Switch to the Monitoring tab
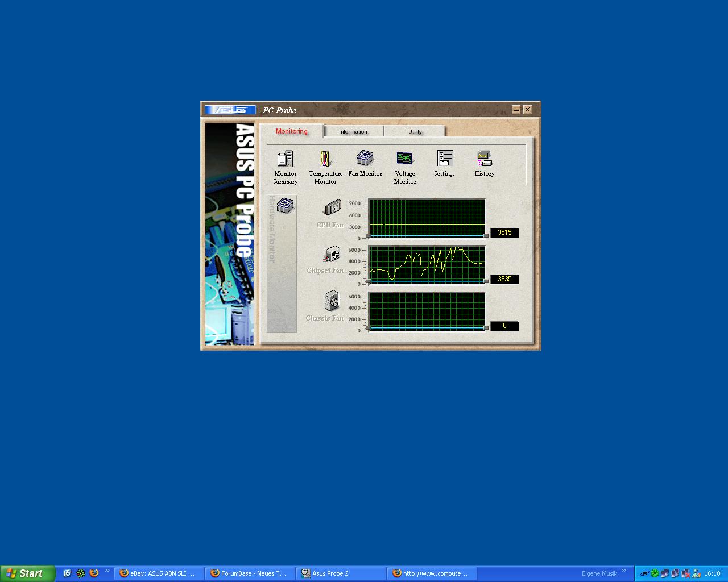728x582 pixels. pyautogui.click(x=292, y=131)
